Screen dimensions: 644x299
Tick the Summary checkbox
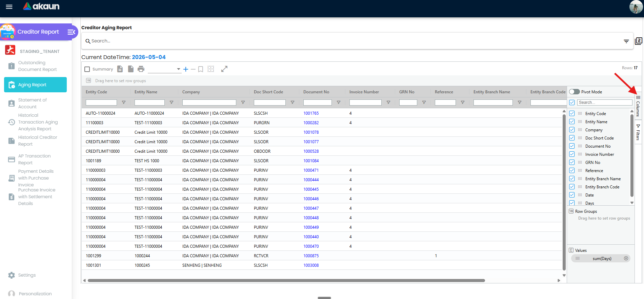87,69
